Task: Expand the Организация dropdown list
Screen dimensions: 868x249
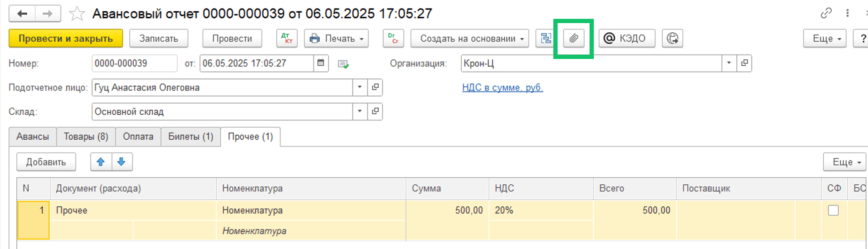Action: [729, 63]
